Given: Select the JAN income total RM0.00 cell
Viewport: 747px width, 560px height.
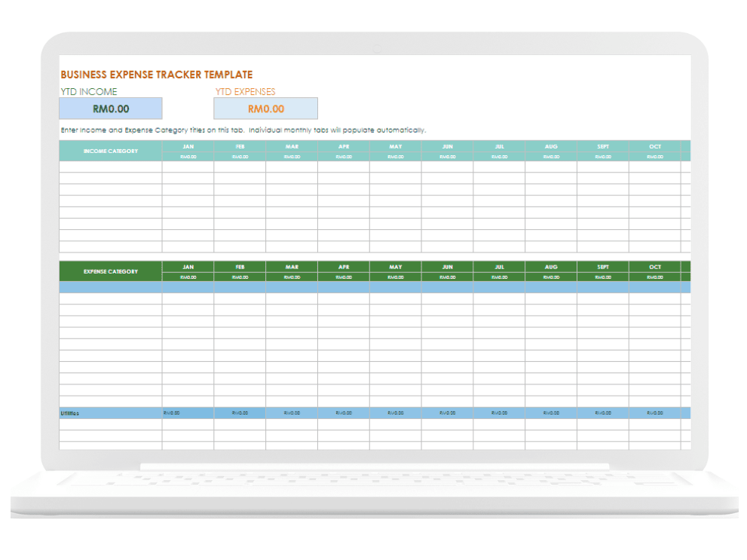Looking at the screenshot, I should [188, 157].
